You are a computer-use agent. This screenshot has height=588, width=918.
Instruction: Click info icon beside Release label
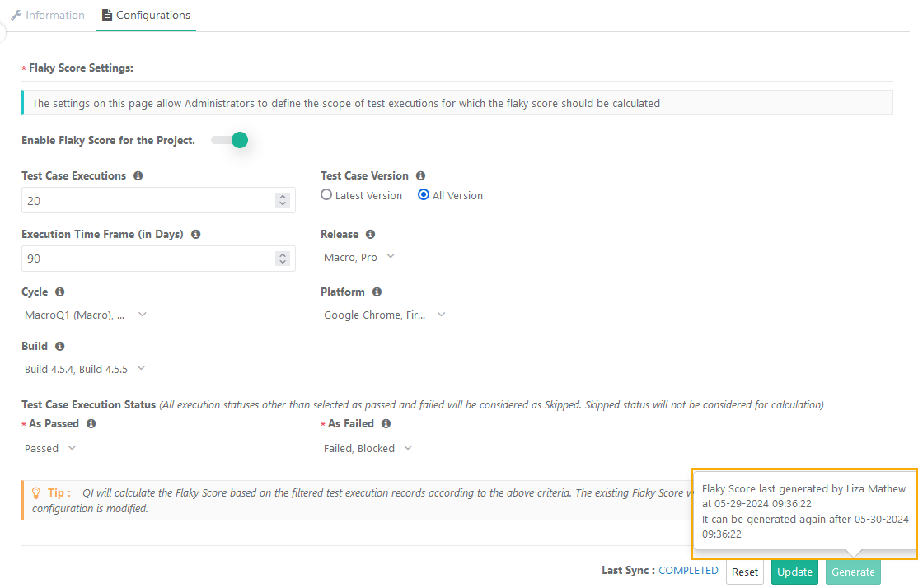pyautogui.click(x=370, y=235)
